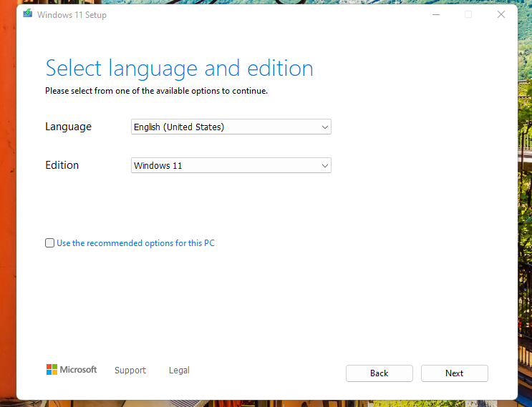Screen dimensions: 532x407
Task: Click the Language field label
Action: point(68,127)
